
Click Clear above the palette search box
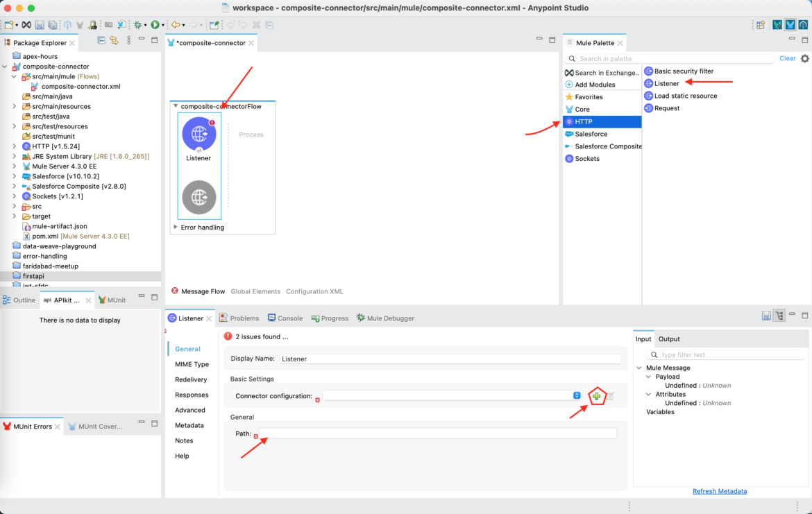coord(787,58)
